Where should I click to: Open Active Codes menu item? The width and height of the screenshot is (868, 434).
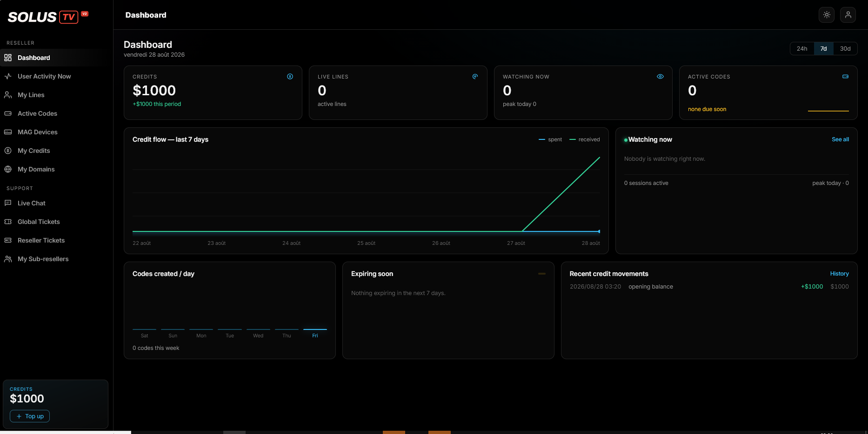click(37, 113)
